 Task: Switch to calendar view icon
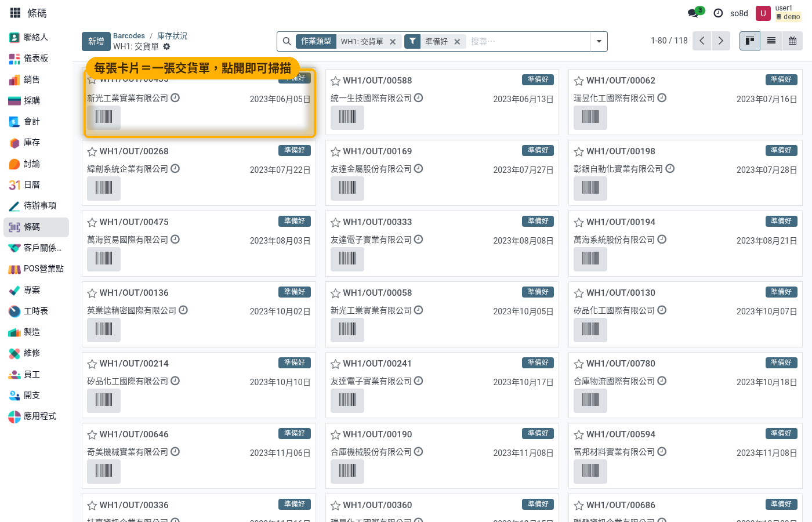792,41
